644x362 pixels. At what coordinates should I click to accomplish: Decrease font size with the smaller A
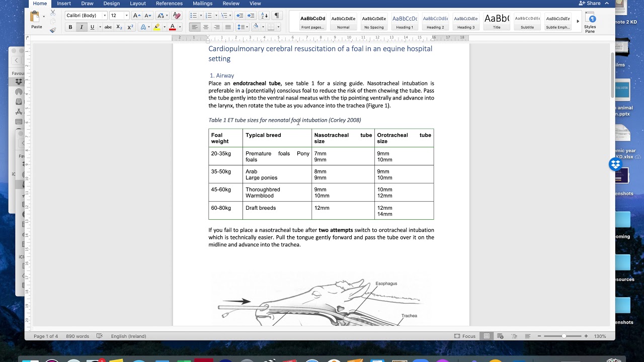click(147, 16)
